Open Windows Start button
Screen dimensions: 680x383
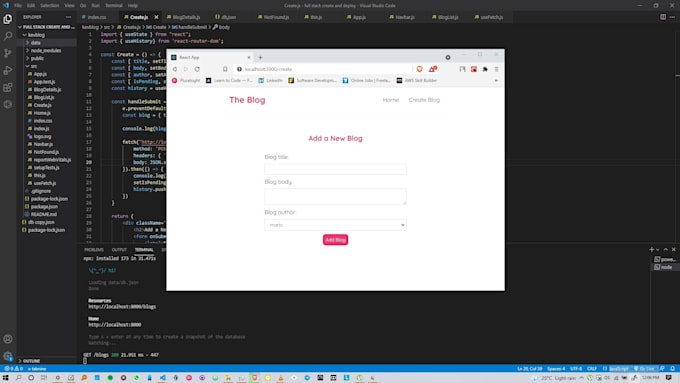6,378
